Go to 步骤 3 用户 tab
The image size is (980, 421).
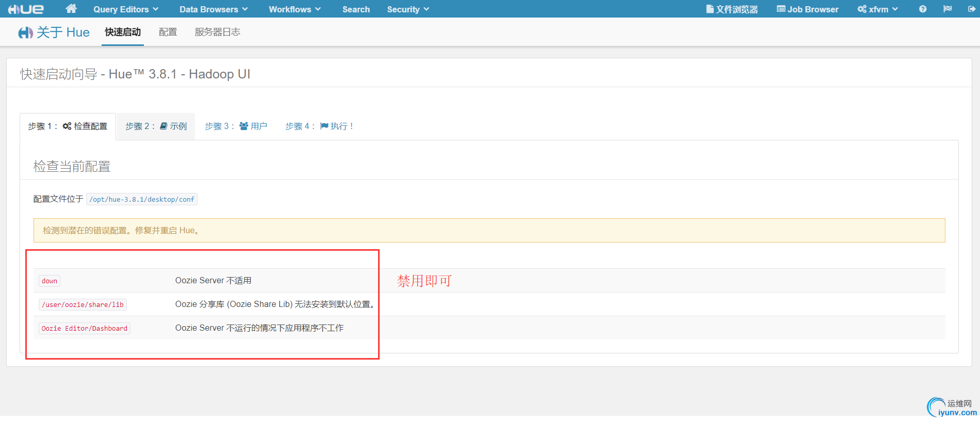[236, 126]
